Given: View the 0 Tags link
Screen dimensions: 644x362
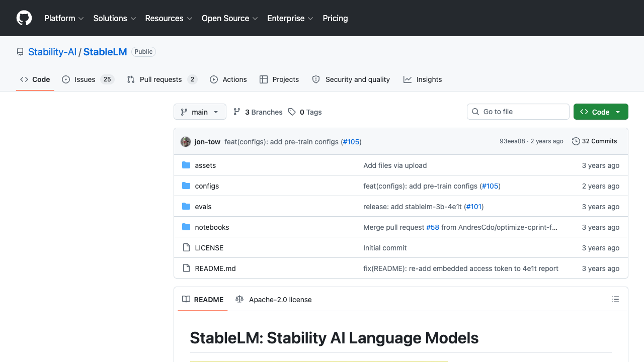Looking at the screenshot, I should point(305,112).
